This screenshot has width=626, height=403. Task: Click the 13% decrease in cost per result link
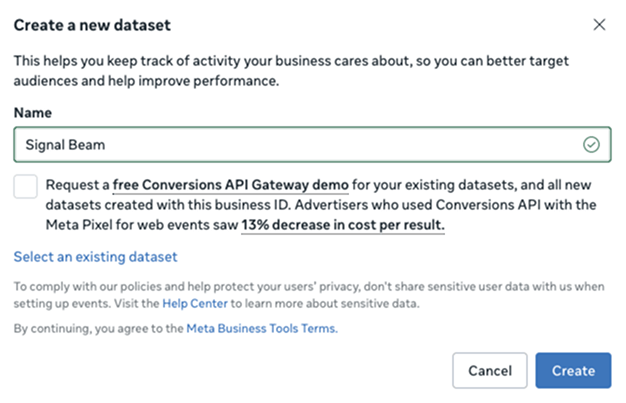[x=342, y=226]
